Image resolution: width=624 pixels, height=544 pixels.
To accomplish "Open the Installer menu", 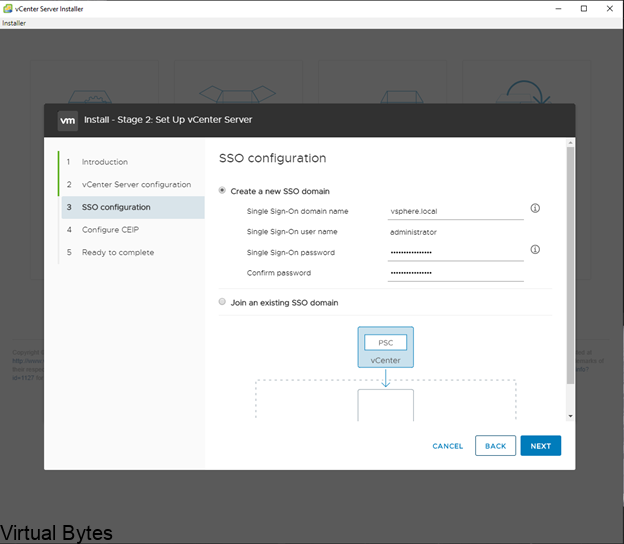I will coord(14,23).
